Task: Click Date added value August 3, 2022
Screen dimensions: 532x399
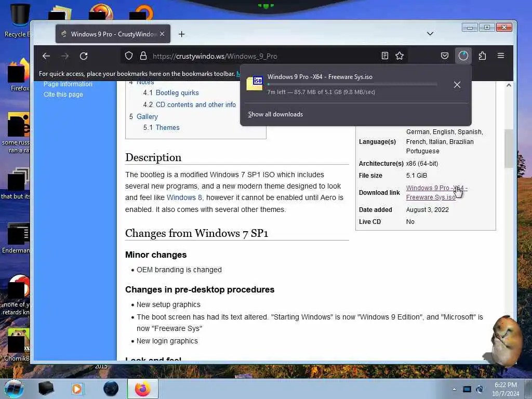Action: [427, 210]
